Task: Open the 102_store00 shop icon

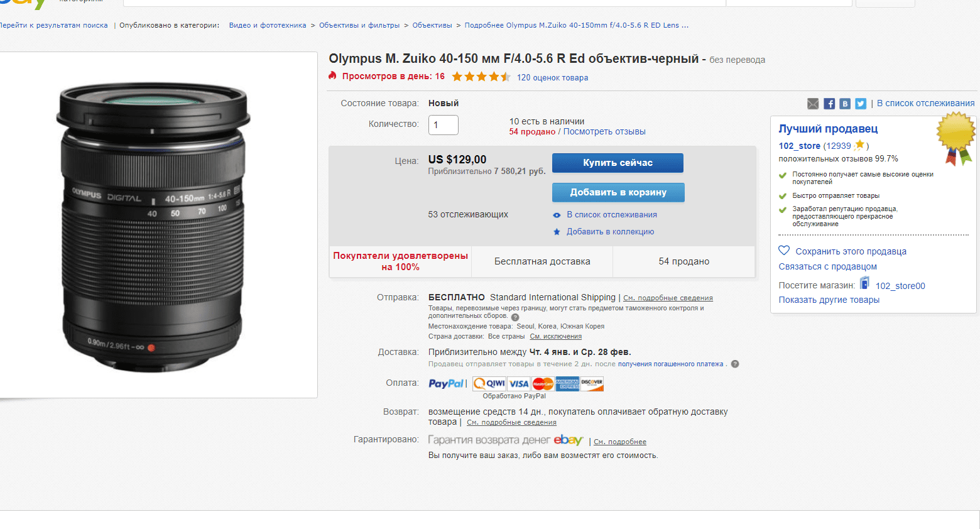Action: (865, 284)
